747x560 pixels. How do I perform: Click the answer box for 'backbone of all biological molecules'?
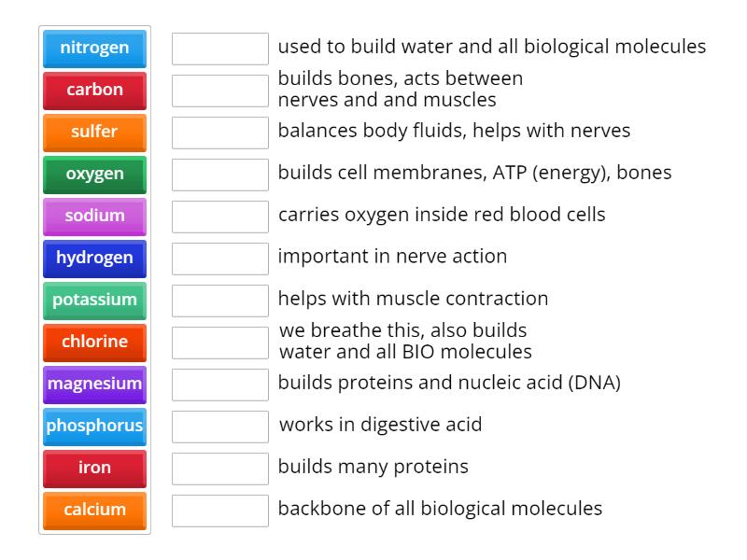click(x=219, y=511)
